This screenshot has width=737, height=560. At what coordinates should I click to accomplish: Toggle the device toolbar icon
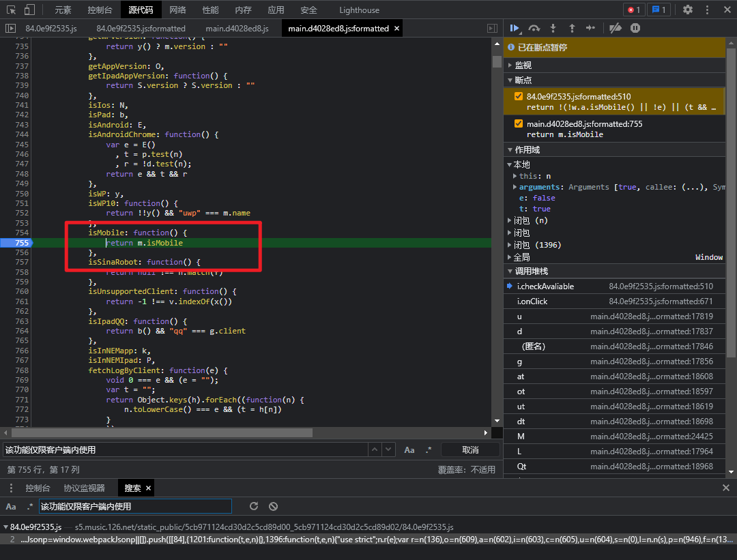coord(29,10)
